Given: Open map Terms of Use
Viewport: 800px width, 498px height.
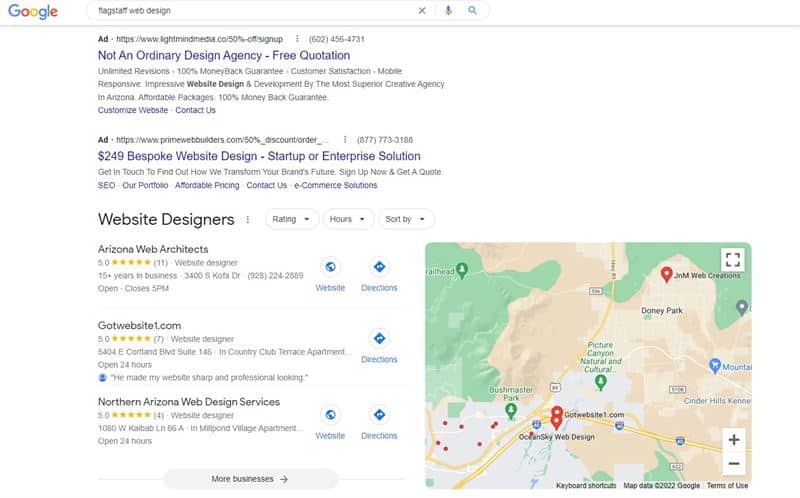Looking at the screenshot, I should (728, 486).
